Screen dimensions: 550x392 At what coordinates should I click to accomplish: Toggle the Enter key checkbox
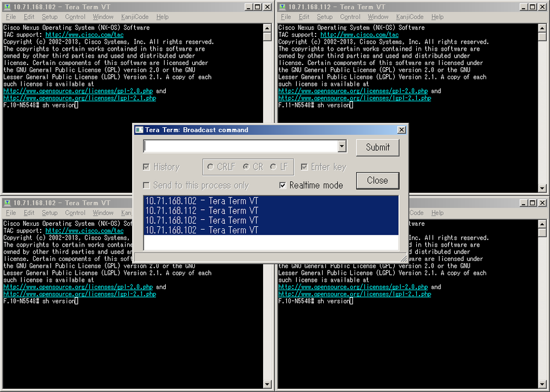click(x=304, y=167)
